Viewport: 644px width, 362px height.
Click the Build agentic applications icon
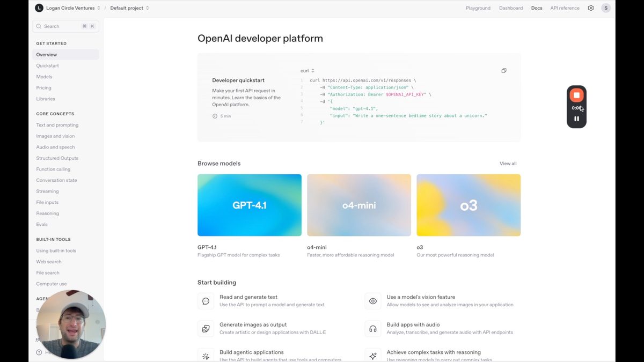(x=206, y=356)
